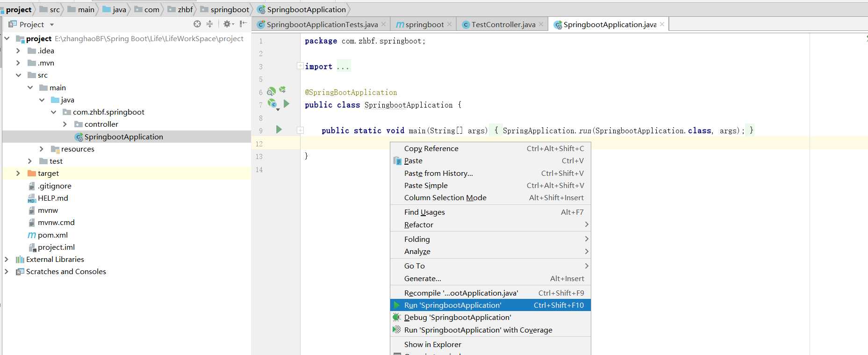
Task: Click the HELP.md markdown file icon
Action: (x=32, y=198)
